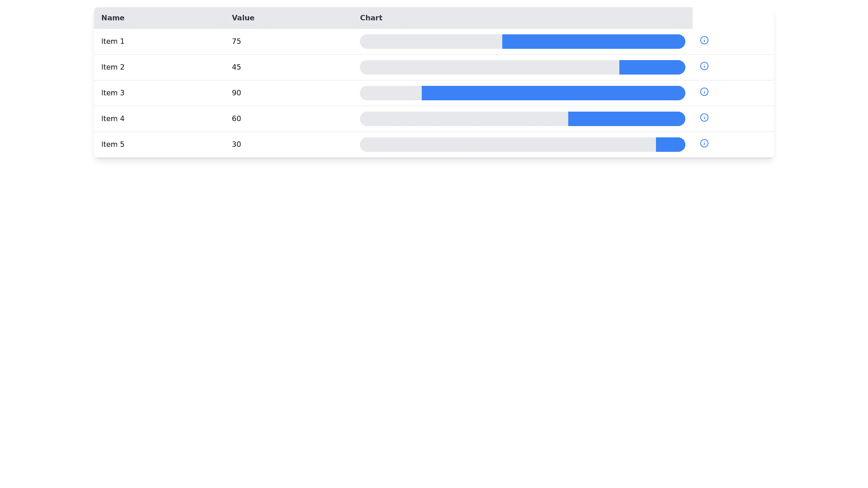Click the Name column header
This screenshot has height=488, width=868.
click(113, 18)
